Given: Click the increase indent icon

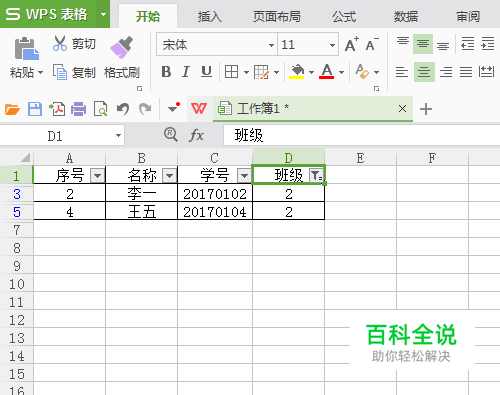Looking at the screenshot, I should pos(488,44).
